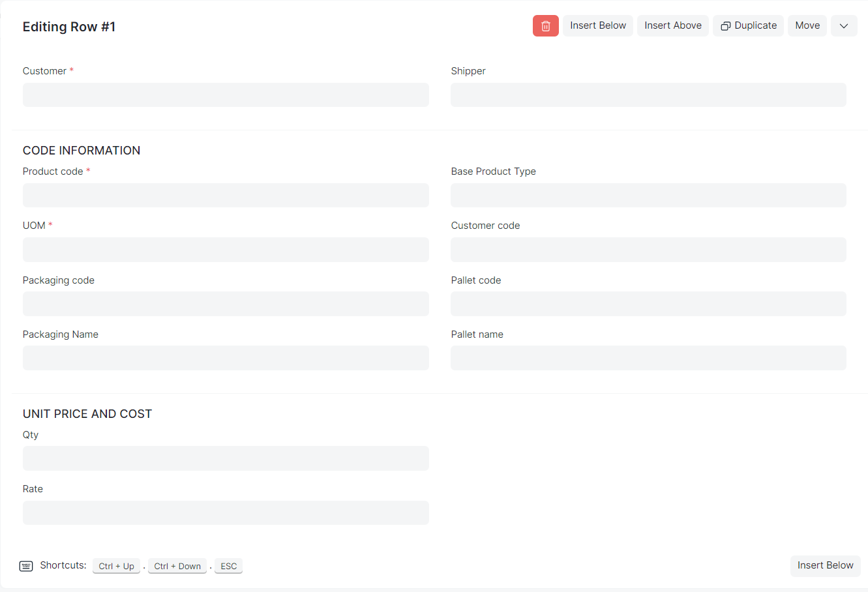The height and width of the screenshot is (592, 868).
Task: Focus the Customer input field
Action: [x=226, y=95]
